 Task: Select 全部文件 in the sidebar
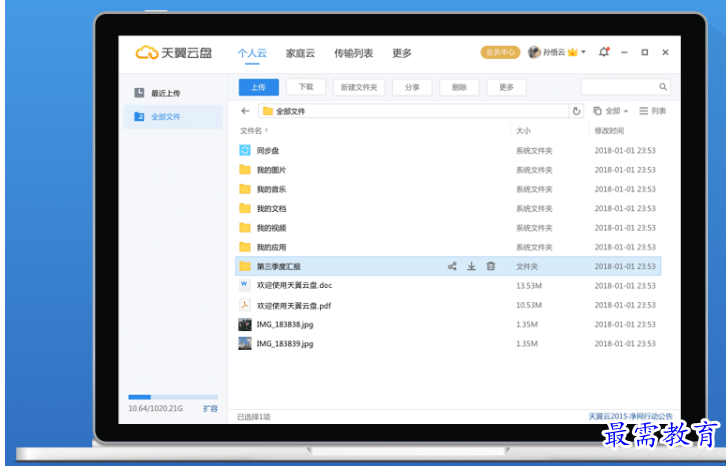coord(173,116)
